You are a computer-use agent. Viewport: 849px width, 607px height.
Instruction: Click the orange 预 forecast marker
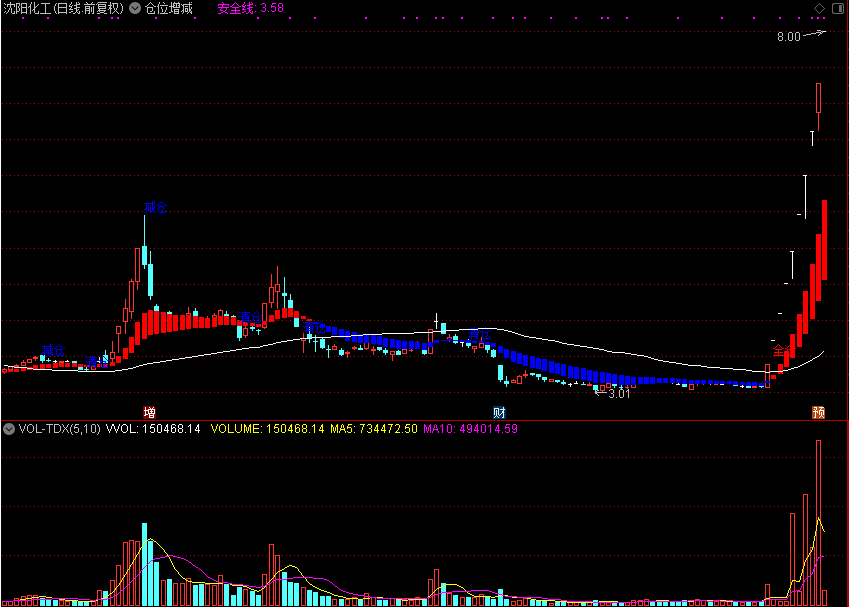click(x=819, y=413)
